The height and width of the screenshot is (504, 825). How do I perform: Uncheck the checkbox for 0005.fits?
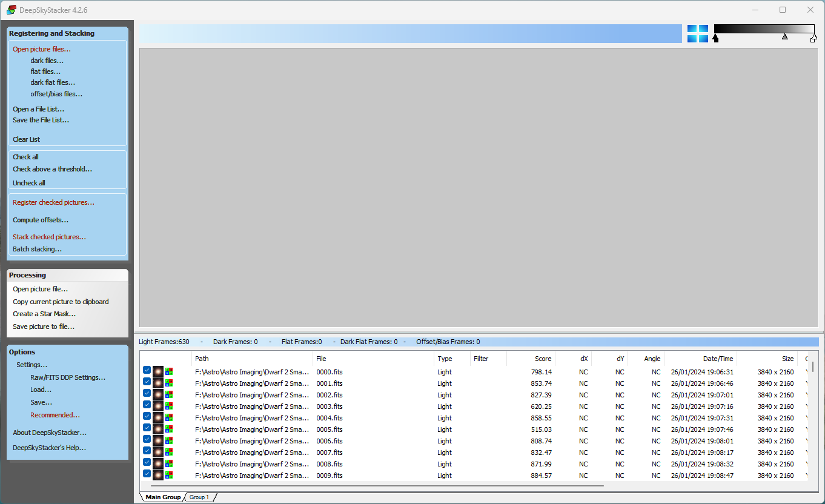147,428
